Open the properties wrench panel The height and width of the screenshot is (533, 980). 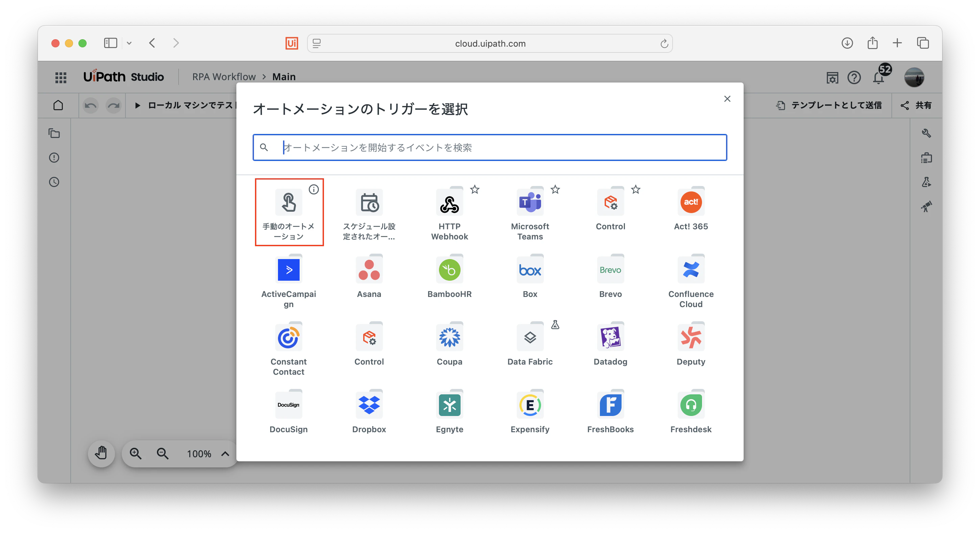926,133
